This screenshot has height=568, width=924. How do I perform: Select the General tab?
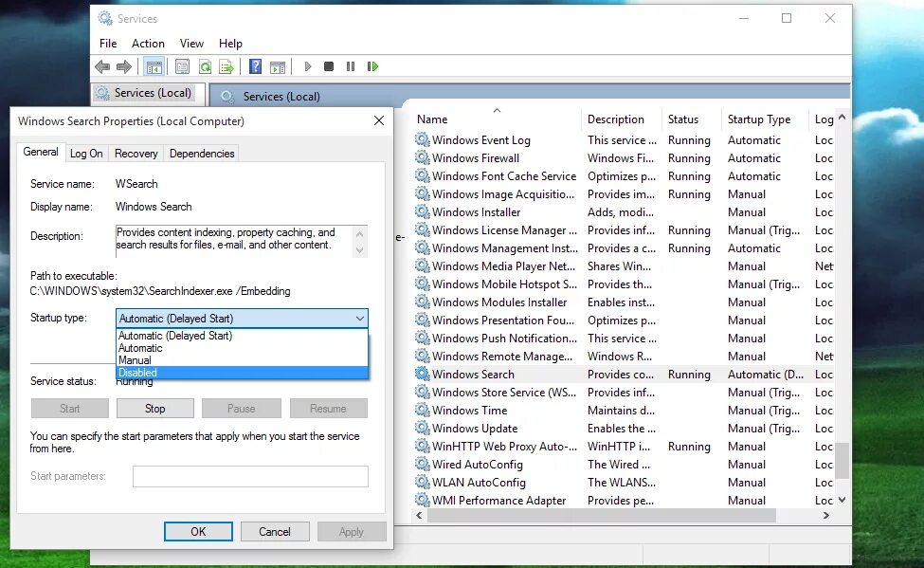coord(41,152)
